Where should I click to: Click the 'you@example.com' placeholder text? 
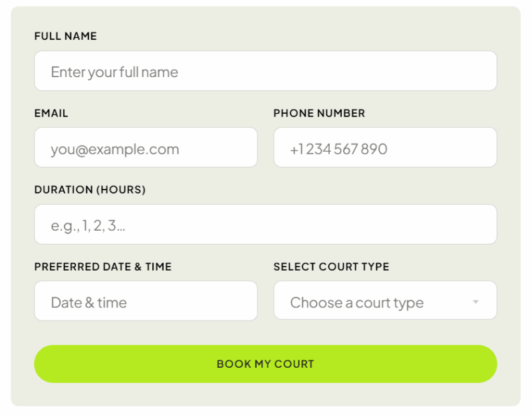115,149
